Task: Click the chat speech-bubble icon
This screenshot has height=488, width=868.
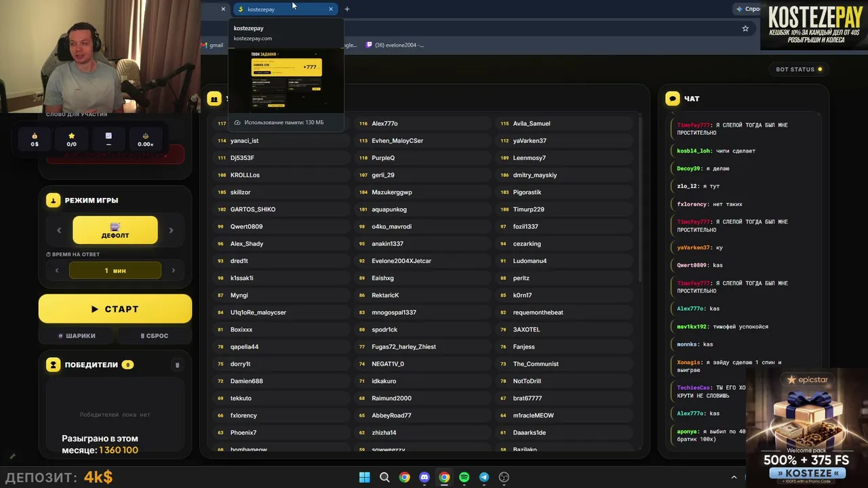Action: (x=673, y=99)
